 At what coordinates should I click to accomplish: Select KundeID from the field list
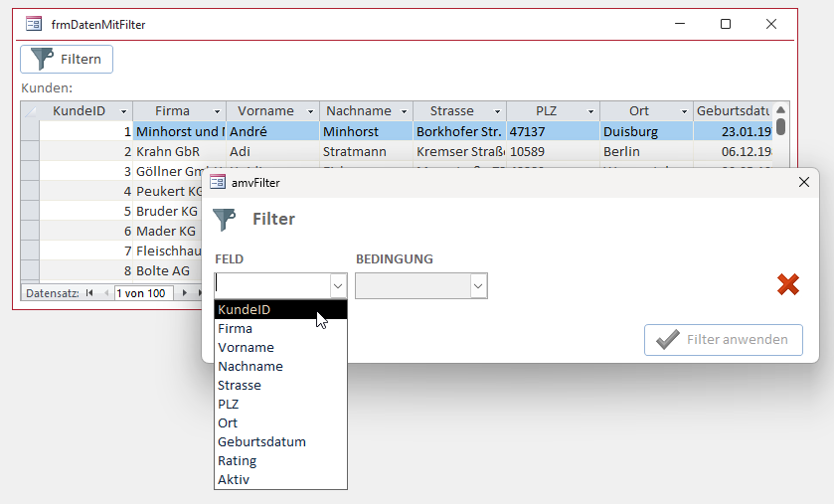click(280, 309)
